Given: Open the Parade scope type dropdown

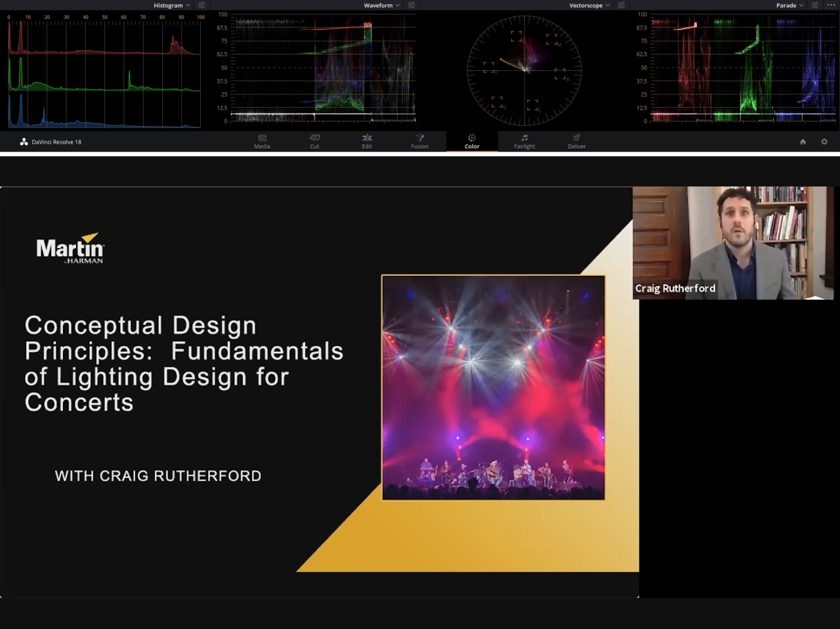Looking at the screenshot, I should 789,5.
